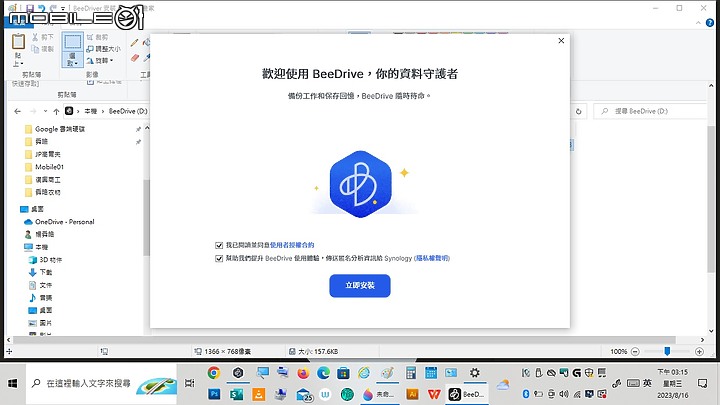Select OneDrive - Personal in sidebar
The height and width of the screenshot is (405, 720).
click(x=59, y=221)
